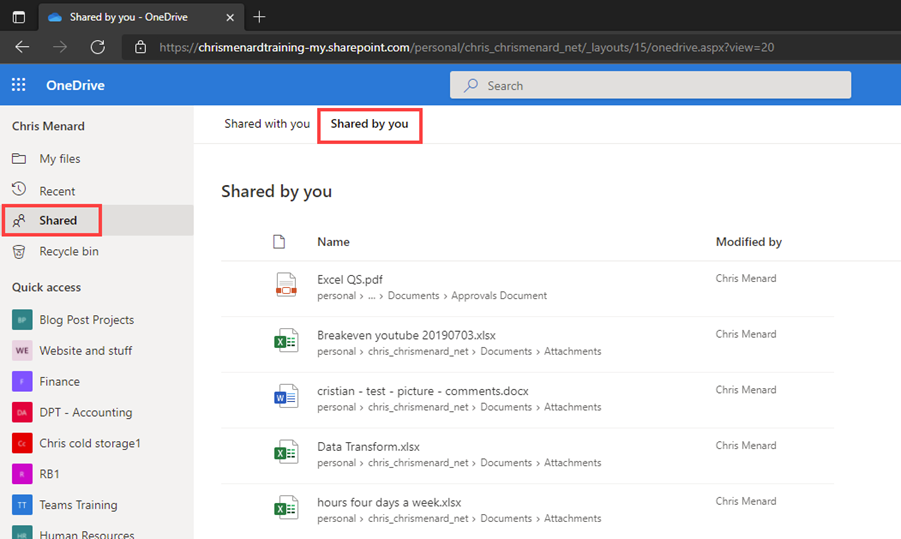The width and height of the screenshot is (901, 539).
Task: Click the Excel icon for hours four days
Action: tap(286, 507)
